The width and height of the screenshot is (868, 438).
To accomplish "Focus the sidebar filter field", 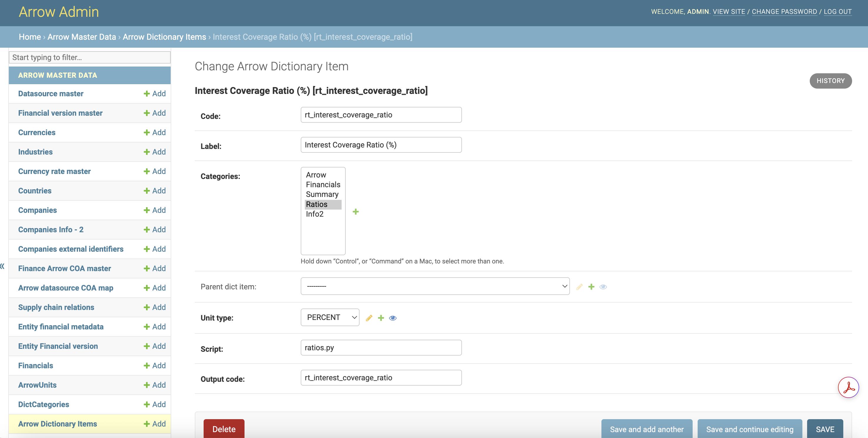I will pyautogui.click(x=90, y=57).
